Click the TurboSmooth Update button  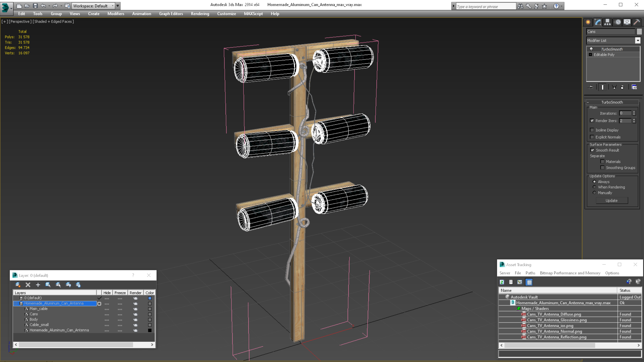(611, 200)
